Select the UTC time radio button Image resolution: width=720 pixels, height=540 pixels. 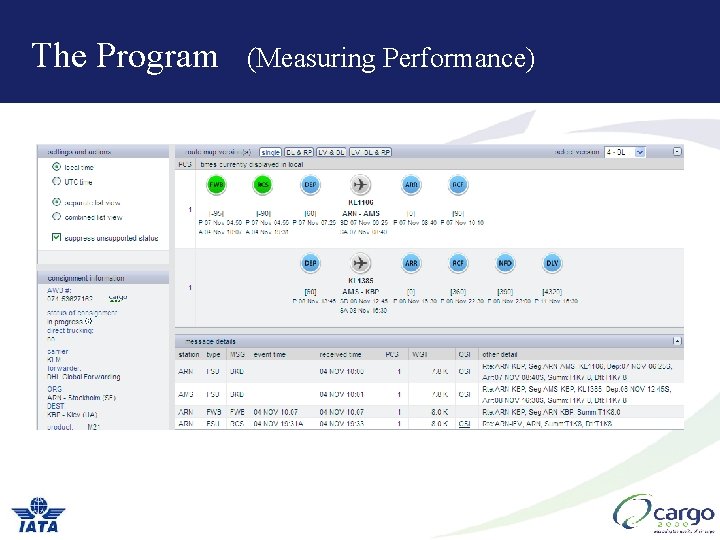point(56,181)
